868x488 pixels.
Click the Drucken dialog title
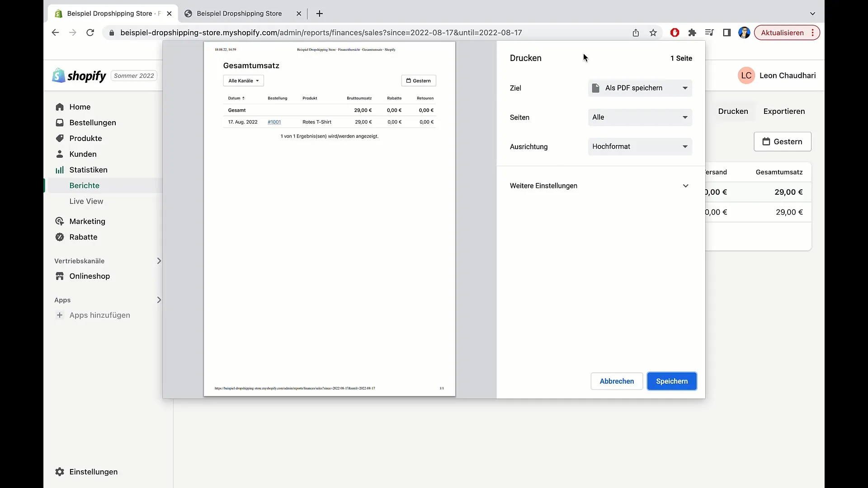click(x=525, y=58)
